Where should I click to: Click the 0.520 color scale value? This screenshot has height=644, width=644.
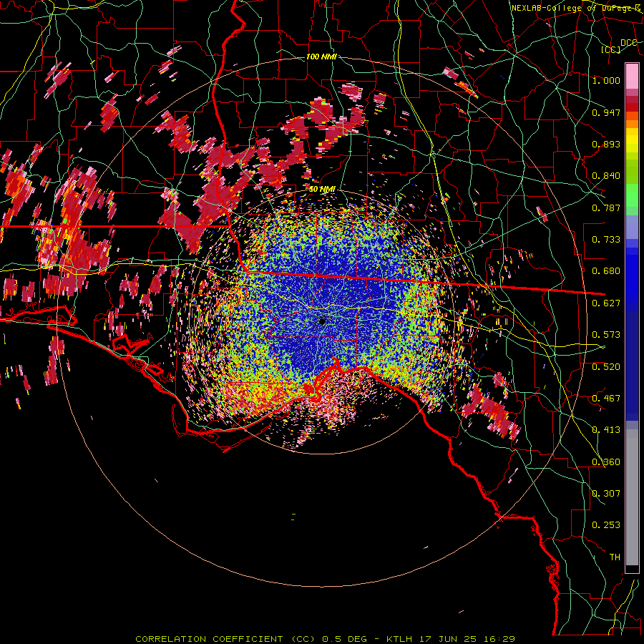click(606, 367)
